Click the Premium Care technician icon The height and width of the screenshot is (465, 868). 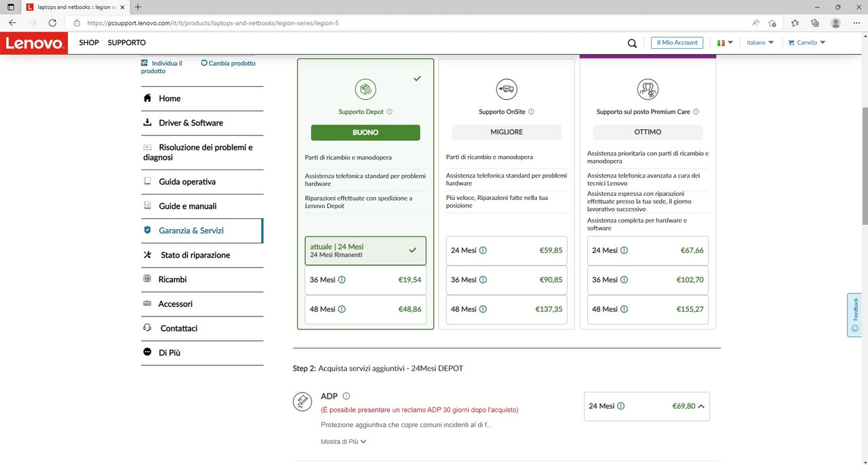648,89
